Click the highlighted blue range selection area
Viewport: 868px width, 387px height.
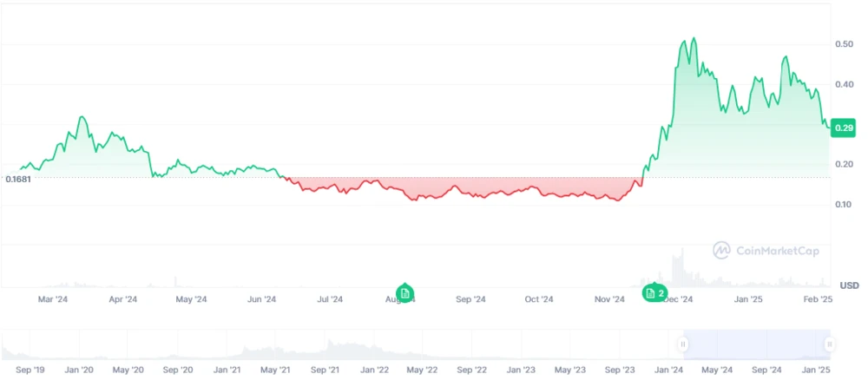(x=757, y=344)
